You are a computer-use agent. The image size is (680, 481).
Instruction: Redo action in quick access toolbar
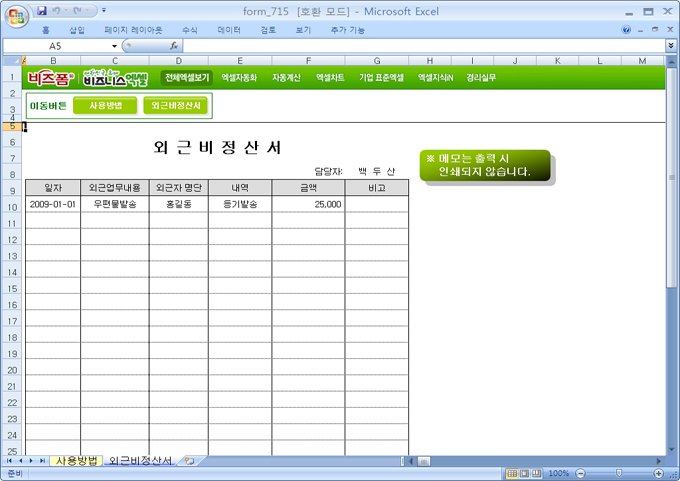(x=78, y=11)
